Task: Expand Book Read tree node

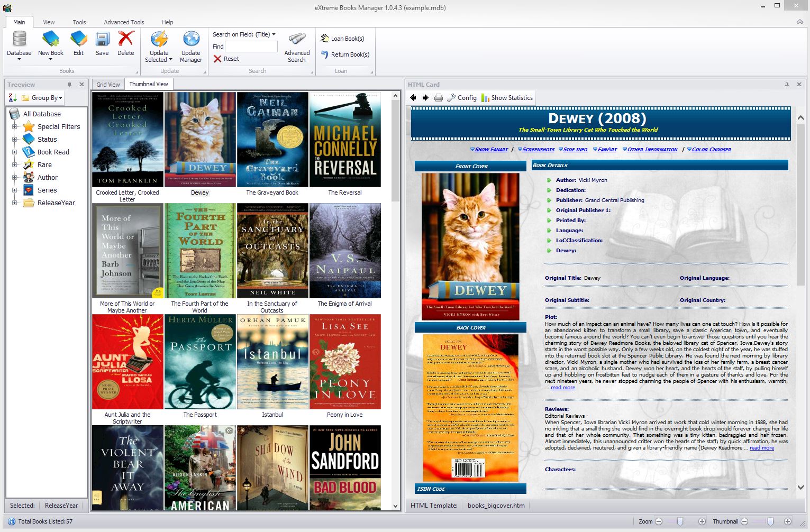Action: point(15,152)
